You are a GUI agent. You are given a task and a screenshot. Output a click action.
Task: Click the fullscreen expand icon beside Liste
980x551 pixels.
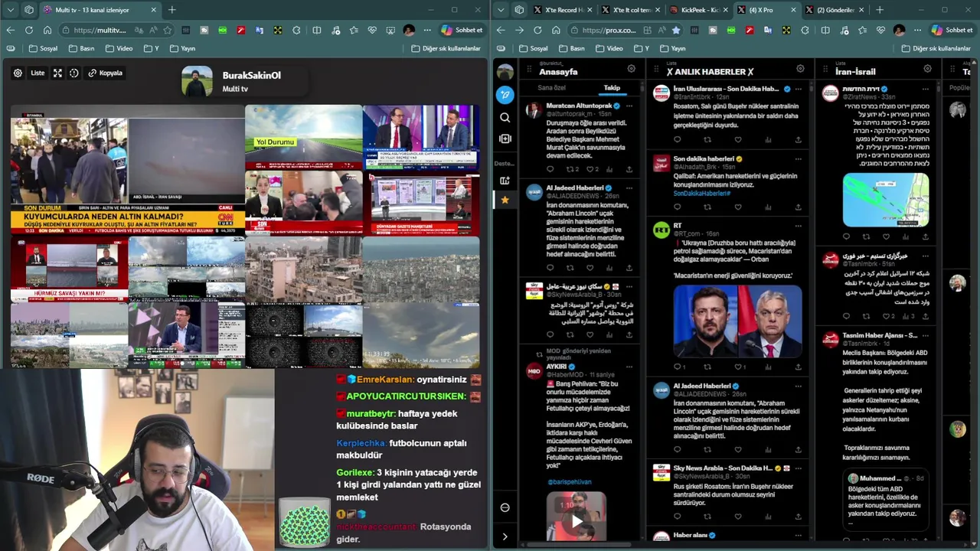point(57,73)
